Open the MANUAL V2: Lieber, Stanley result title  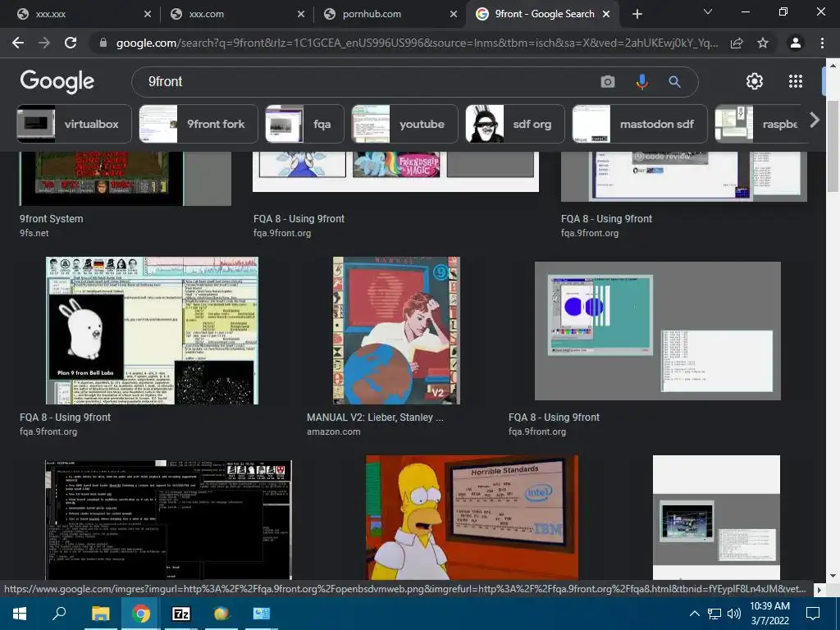[375, 418]
